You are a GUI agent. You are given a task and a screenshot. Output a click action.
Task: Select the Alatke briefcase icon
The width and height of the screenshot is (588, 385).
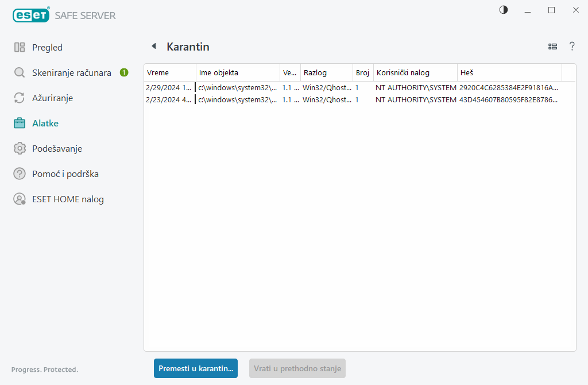click(20, 124)
